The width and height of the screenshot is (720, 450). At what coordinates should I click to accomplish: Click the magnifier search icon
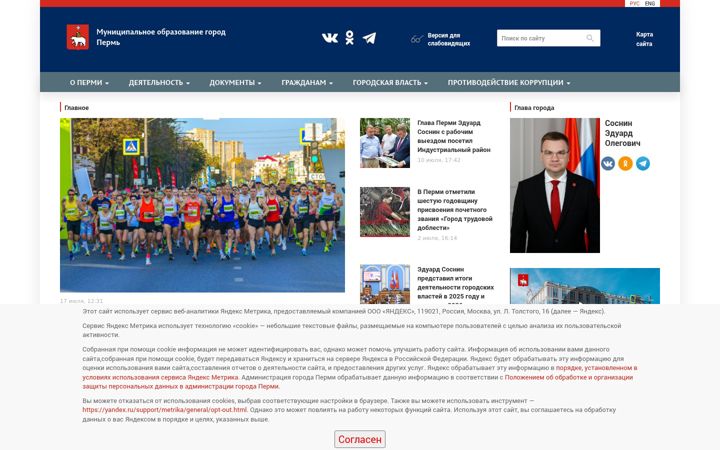pos(590,38)
